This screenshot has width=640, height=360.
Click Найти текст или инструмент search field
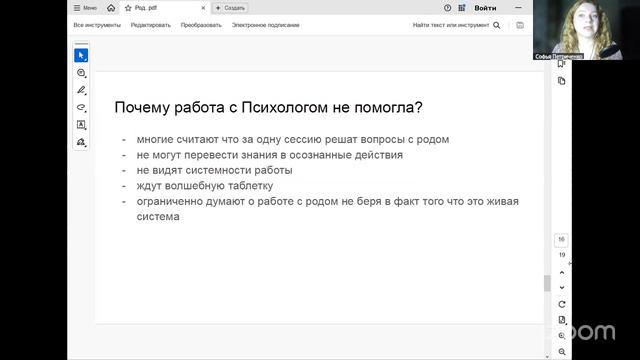click(x=451, y=25)
